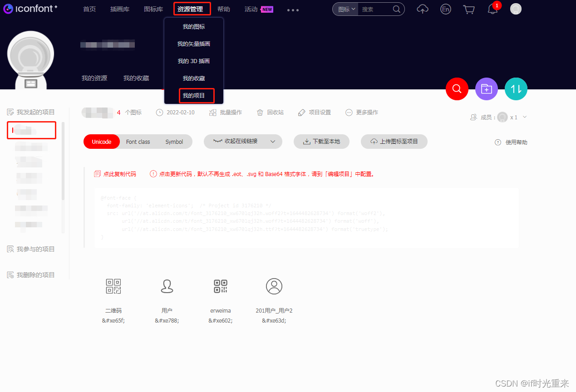Click the more ellipsis in top navigation
576x392 pixels.
(293, 10)
